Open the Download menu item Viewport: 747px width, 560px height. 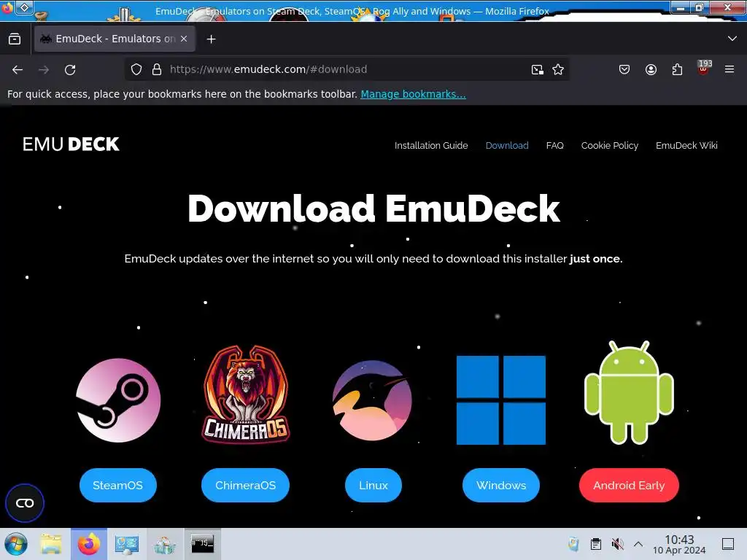tap(507, 146)
